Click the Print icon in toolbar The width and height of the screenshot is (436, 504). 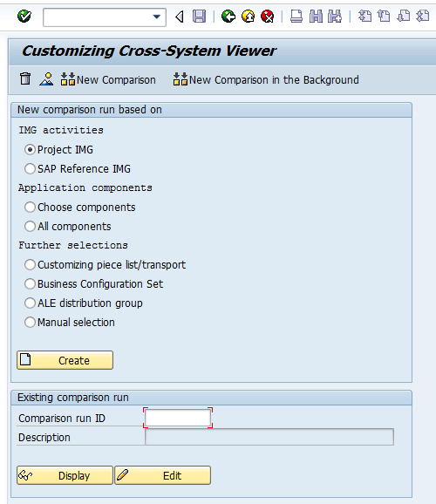pos(296,16)
